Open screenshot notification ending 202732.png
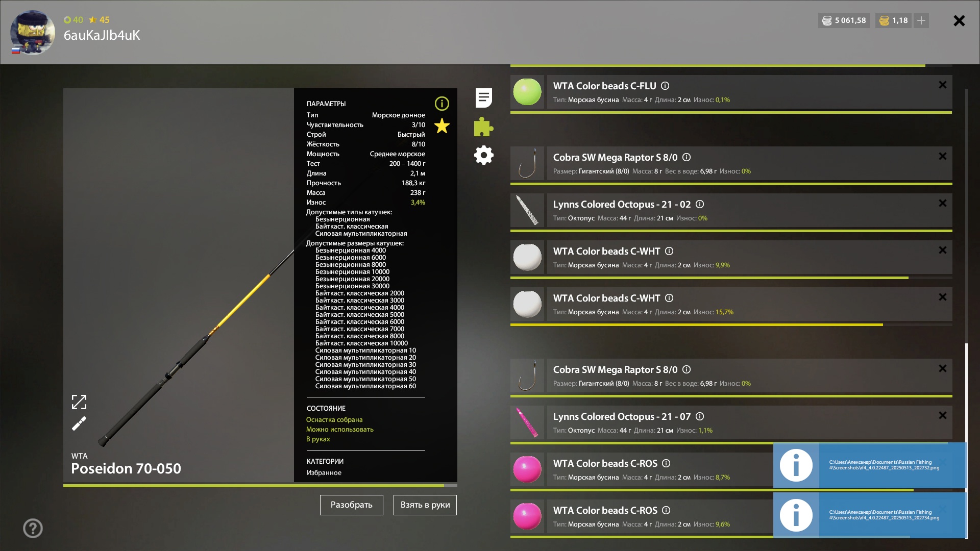 pos(870,465)
